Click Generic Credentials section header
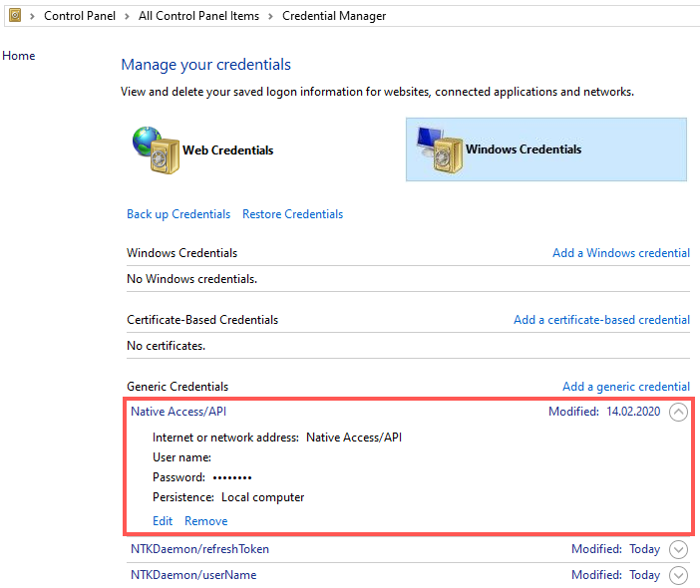Image resolution: width=700 pixels, height=588 pixels. [177, 387]
